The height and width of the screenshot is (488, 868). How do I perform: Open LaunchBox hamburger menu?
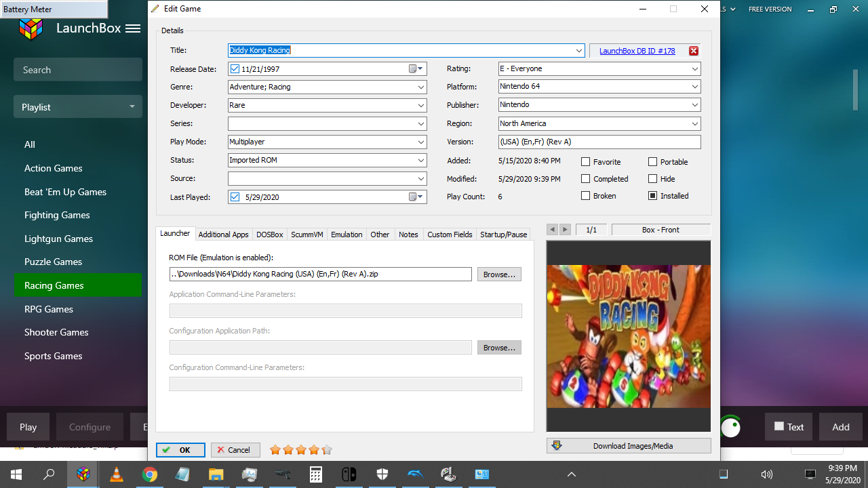[x=133, y=28]
